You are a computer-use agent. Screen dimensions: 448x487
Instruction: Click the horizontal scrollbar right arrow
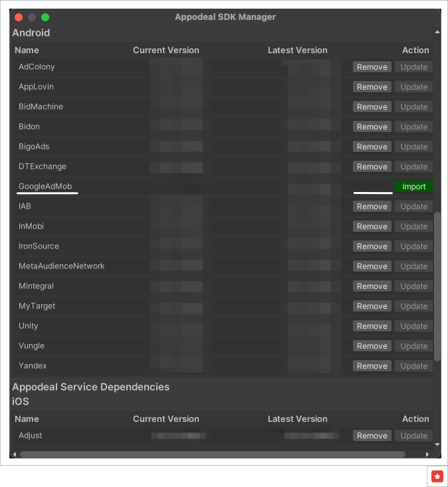pyautogui.click(x=427, y=454)
